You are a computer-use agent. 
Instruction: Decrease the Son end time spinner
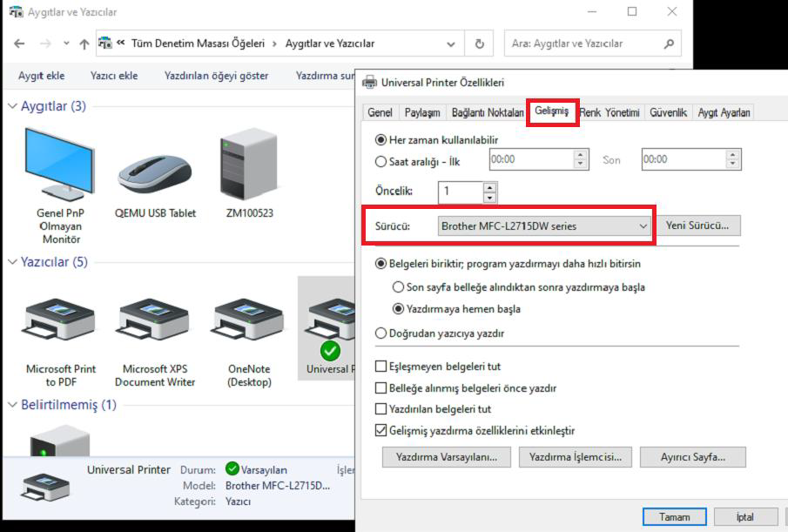click(x=733, y=165)
